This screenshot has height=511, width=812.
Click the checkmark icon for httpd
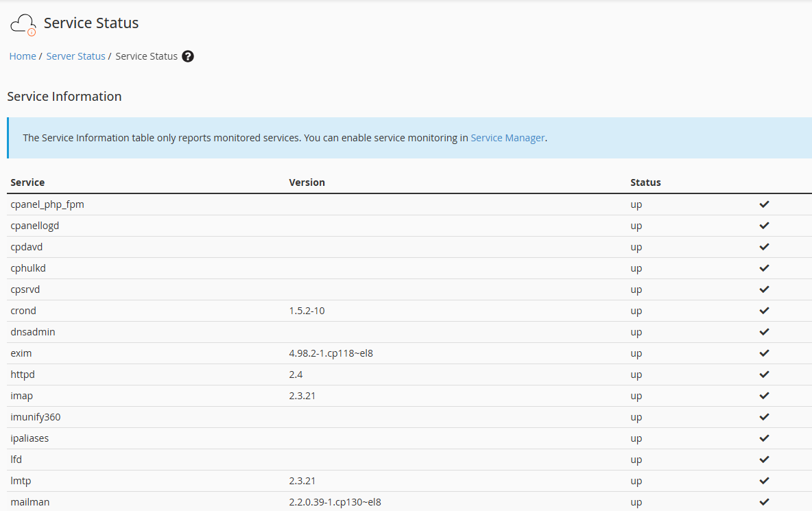tap(764, 374)
